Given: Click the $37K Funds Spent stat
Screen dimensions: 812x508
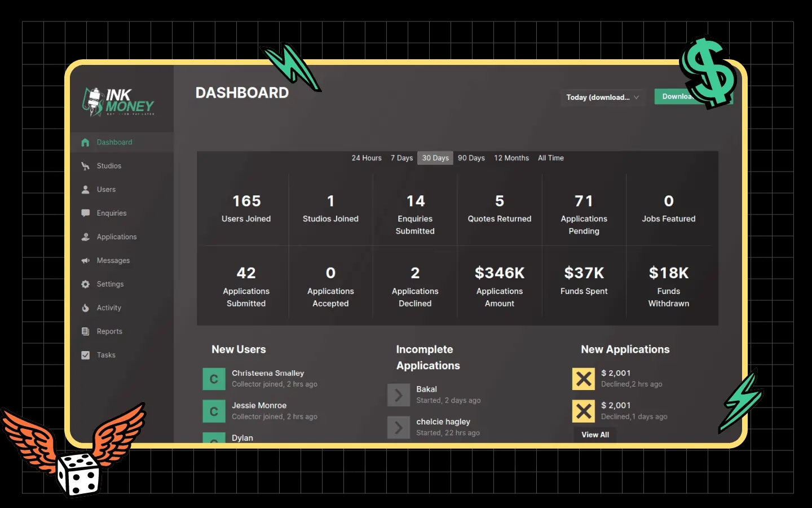Looking at the screenshot, I should tap(584, 281).
